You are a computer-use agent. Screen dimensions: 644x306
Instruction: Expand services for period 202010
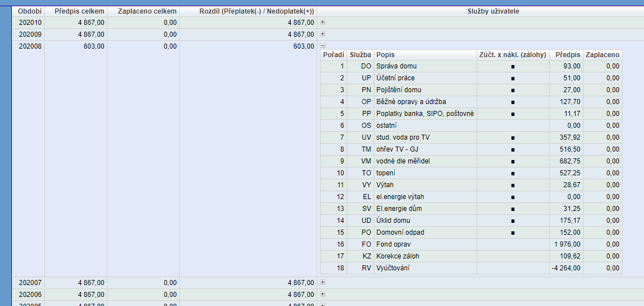[x=322, y=22]
